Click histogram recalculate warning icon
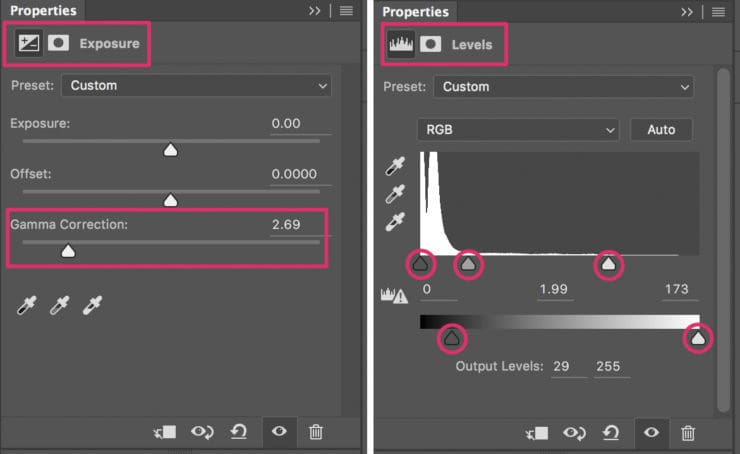740x454 pixels. [394, 295]
